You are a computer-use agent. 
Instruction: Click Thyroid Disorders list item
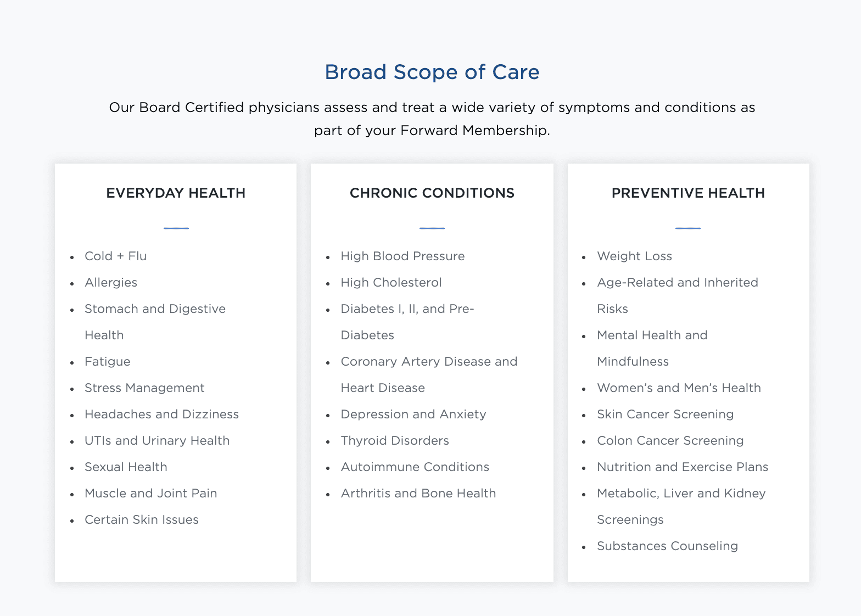395,441
